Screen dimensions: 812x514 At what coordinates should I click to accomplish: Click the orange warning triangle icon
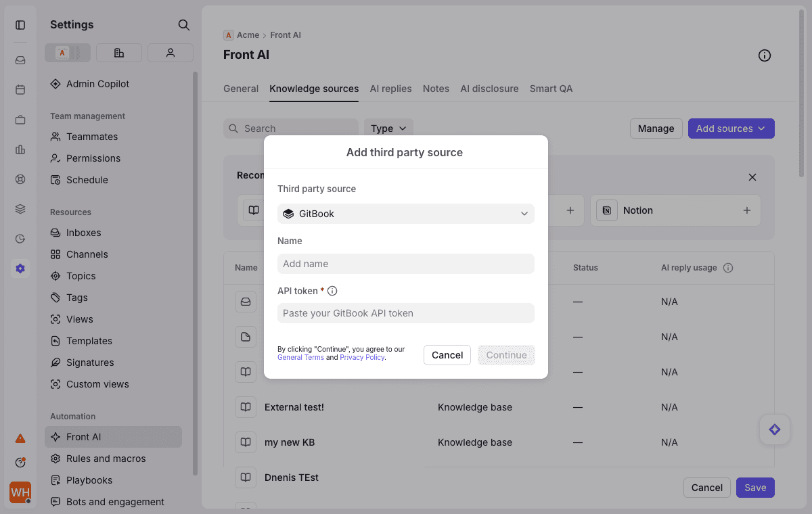click(x=20, y=438)
